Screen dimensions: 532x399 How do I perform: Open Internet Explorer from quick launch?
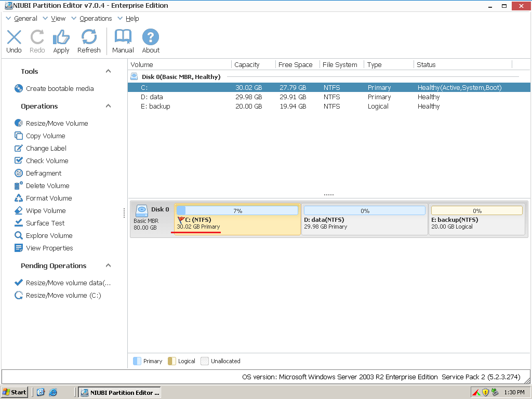coord(53,392)
